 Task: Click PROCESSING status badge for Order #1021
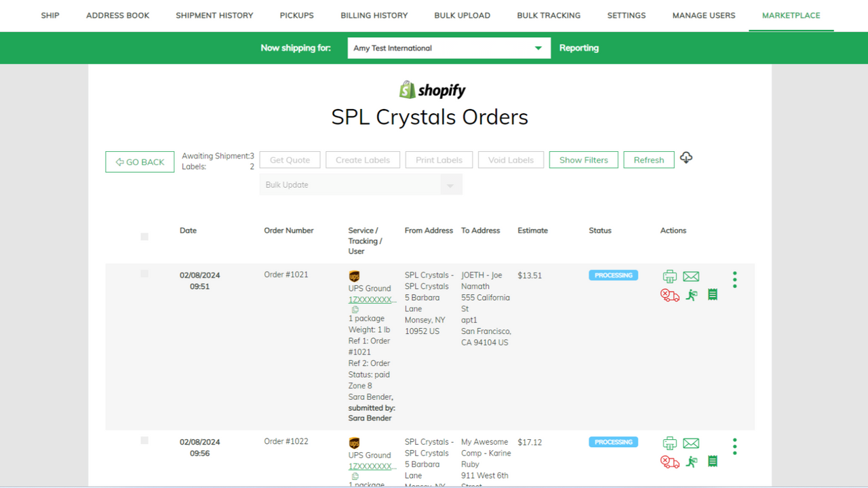pyautogui.click(x=614, y=275)
